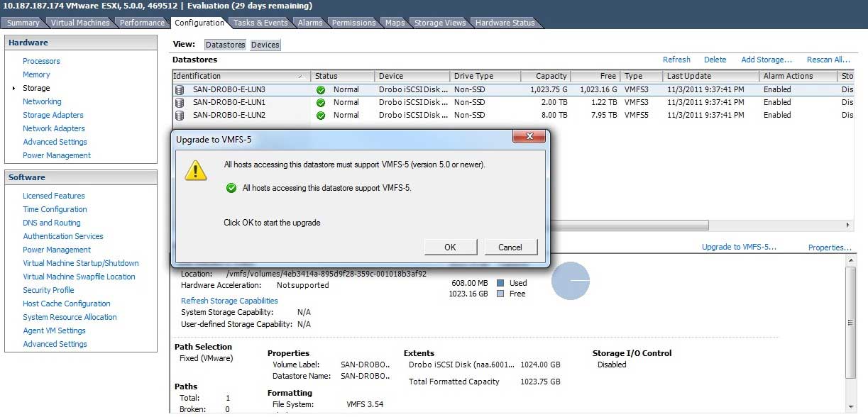Open Processors hardware settings

coord(41,61)
